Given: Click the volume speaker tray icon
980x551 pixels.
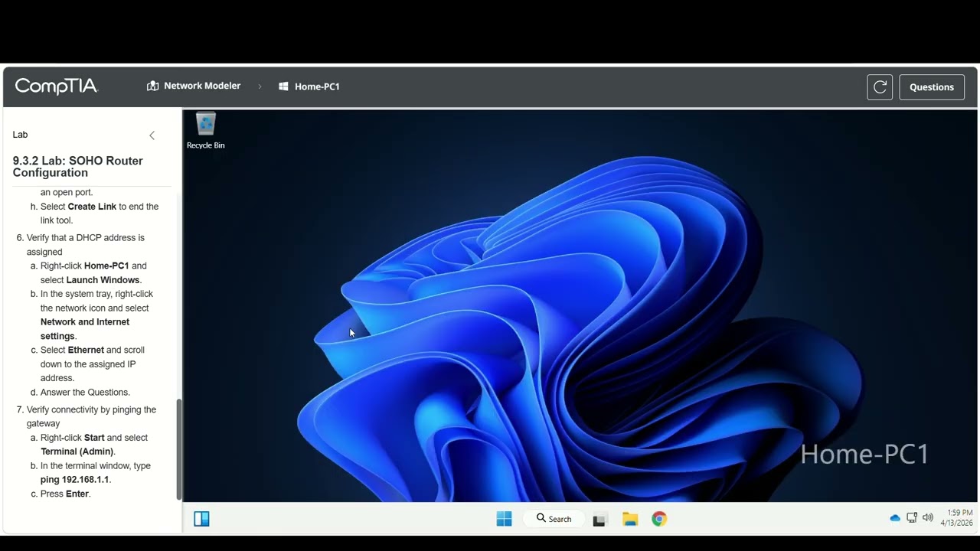Looking at the screenshot, I should pos(928,518).
